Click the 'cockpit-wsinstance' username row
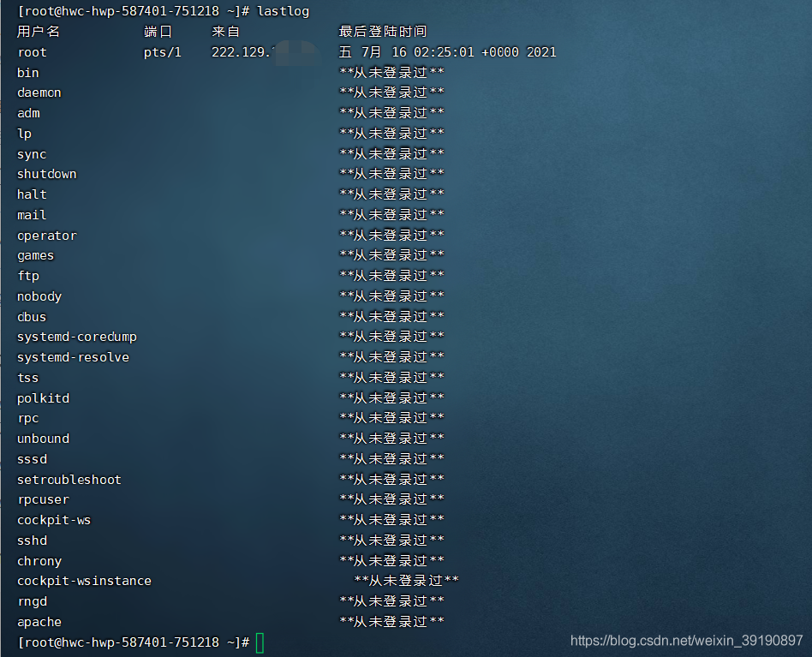Image resolution: width=812 pixels, height=657 pixels. [85, 582]
